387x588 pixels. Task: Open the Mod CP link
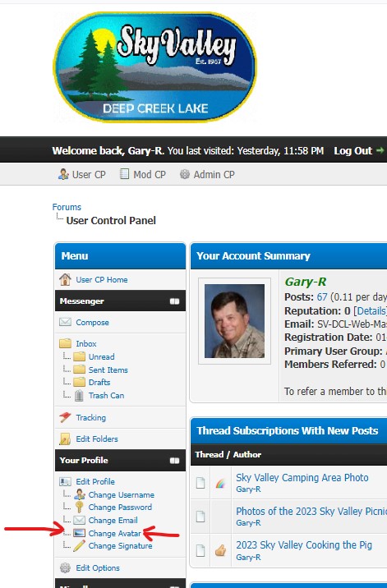pos(150,174)
